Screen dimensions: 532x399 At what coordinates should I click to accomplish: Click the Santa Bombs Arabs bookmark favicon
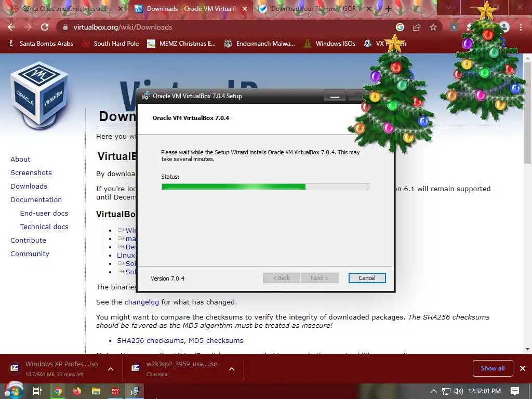pyautogui.click(x=11, y=44)
